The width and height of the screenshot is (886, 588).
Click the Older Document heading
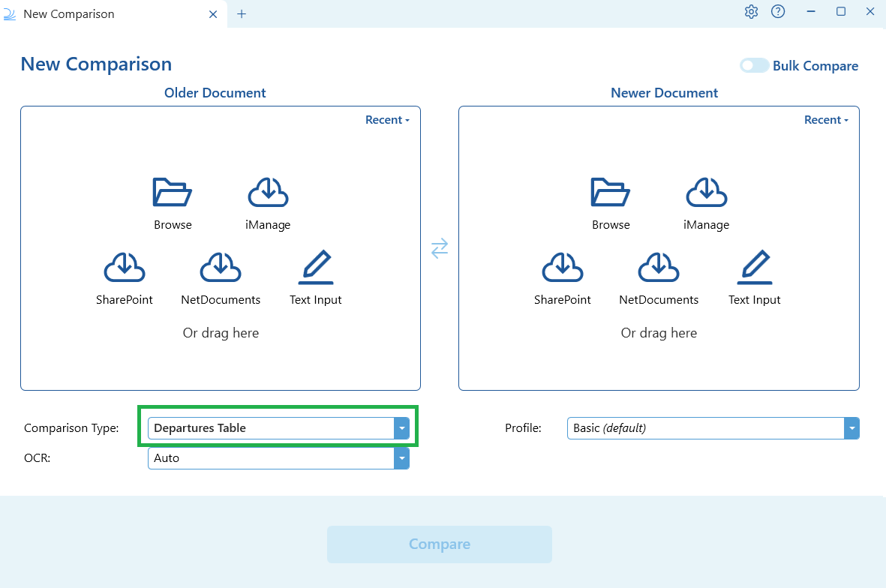[x=215, y=93]
